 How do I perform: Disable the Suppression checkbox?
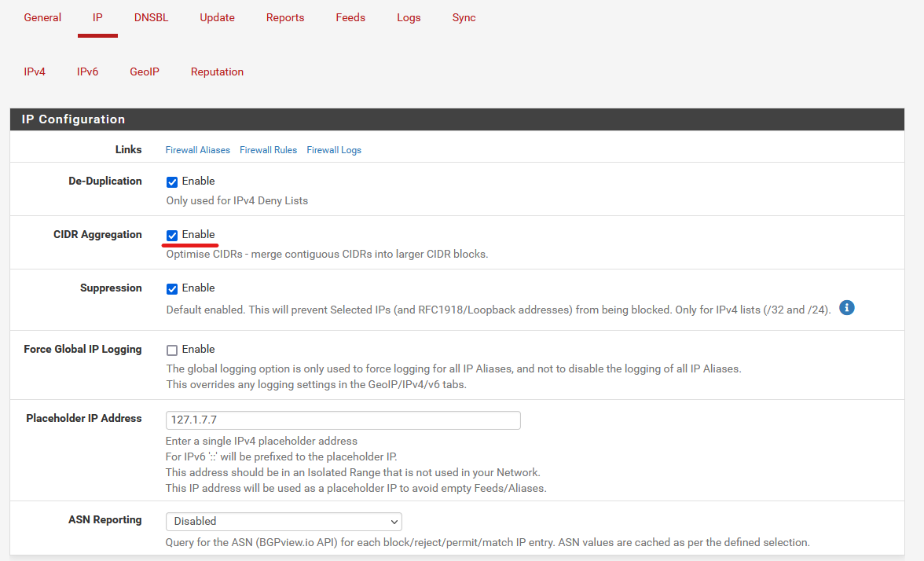click(172, 289)
